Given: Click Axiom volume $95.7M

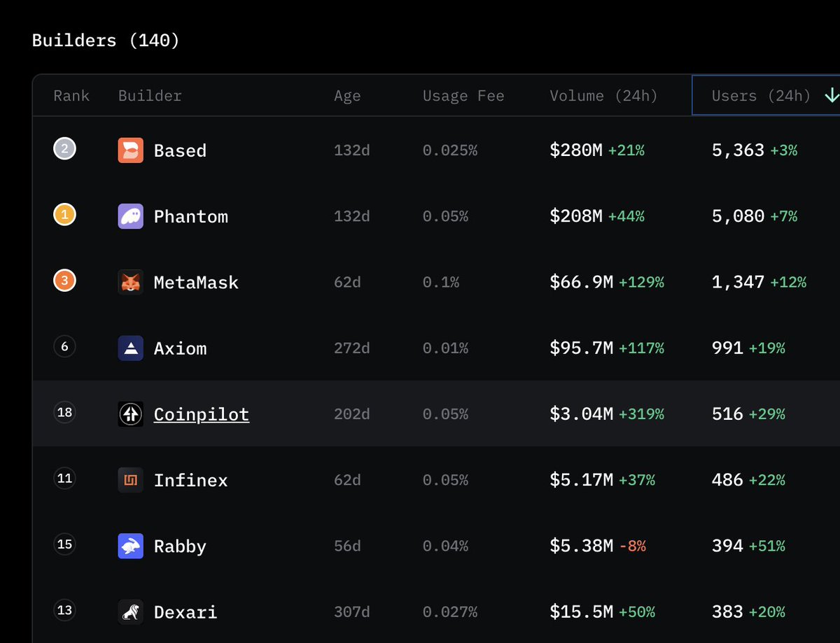Looking at the screenshot, I should point(582,348).
